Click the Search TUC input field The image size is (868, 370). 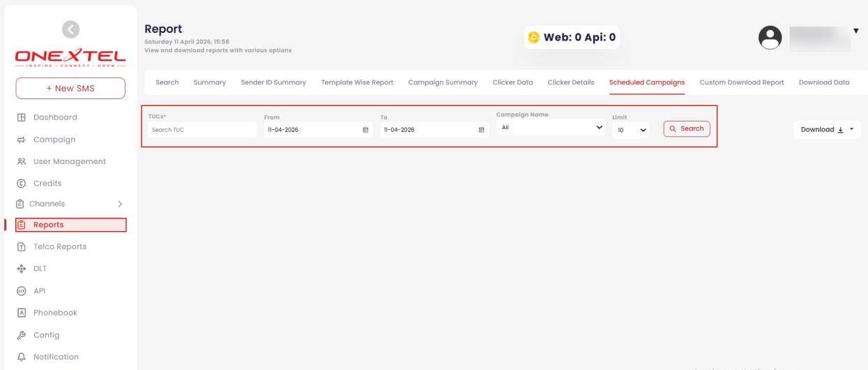201,129
